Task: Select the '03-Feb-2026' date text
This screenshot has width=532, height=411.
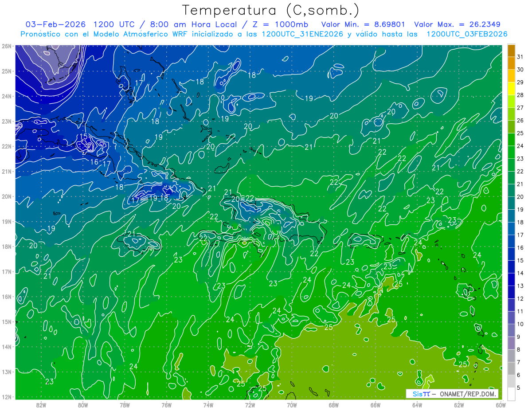Action: (x=55, y=24)
